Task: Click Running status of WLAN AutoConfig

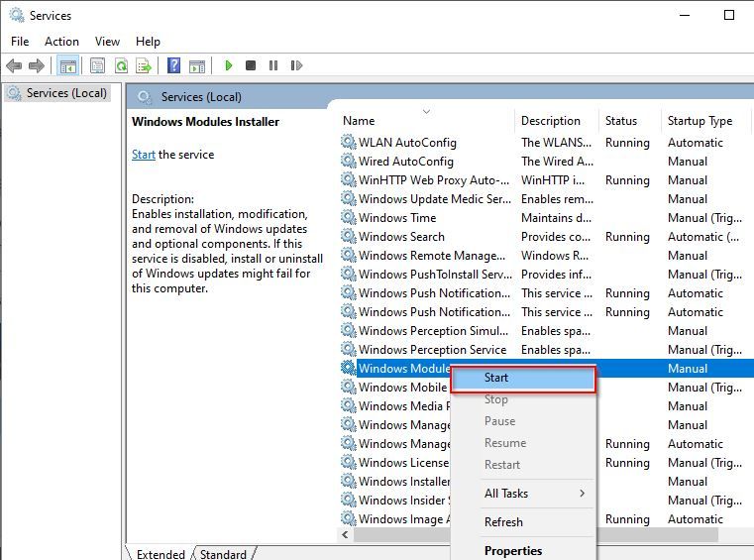Action: (627, 143)
